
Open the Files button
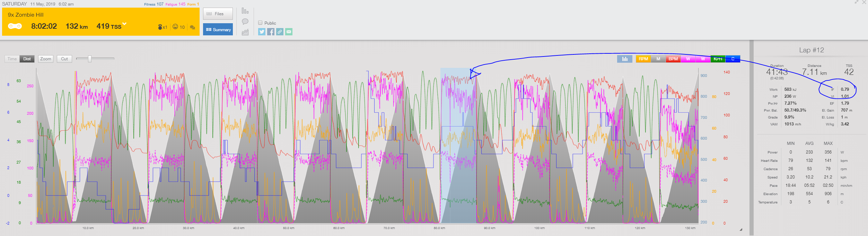(218, 14)
